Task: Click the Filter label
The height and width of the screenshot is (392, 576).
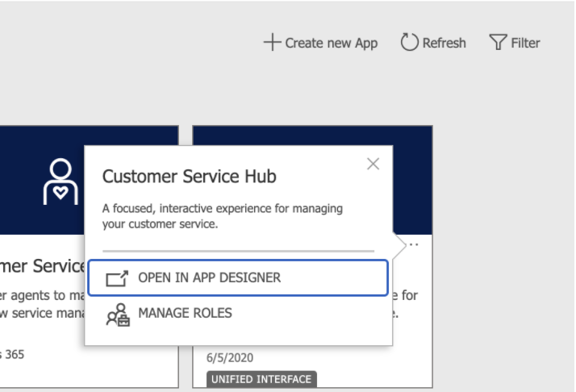Action: click(x=526, y=43)
